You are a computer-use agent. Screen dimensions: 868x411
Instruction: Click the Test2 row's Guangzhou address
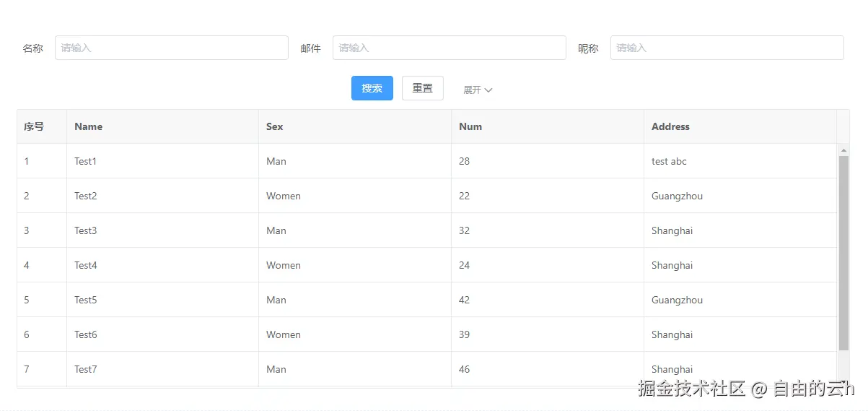point(677,196)
